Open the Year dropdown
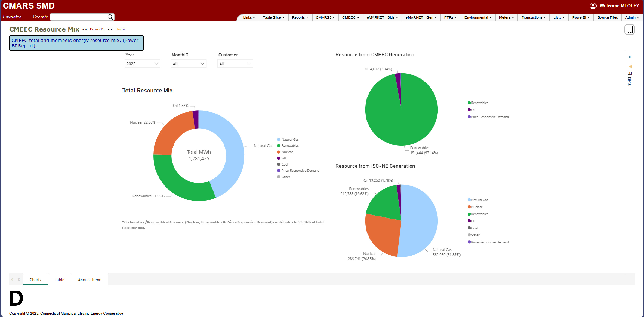 coord(142,64)
